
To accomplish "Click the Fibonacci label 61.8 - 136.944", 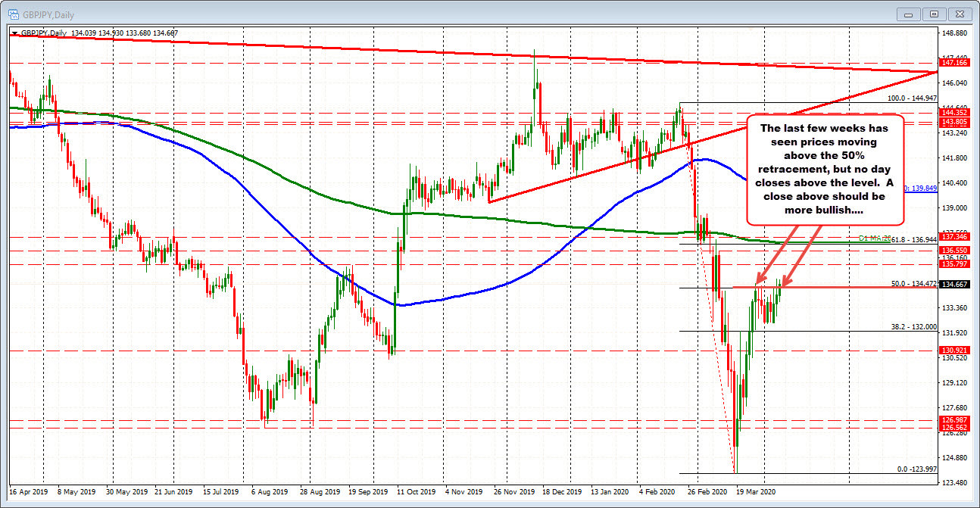I will (x=916, y=239).
